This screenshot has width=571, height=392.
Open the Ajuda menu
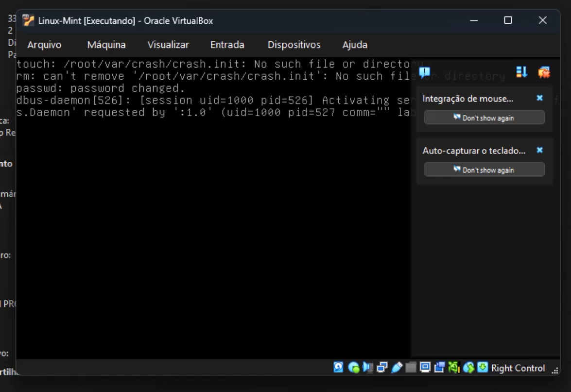(x=355, y=45)
